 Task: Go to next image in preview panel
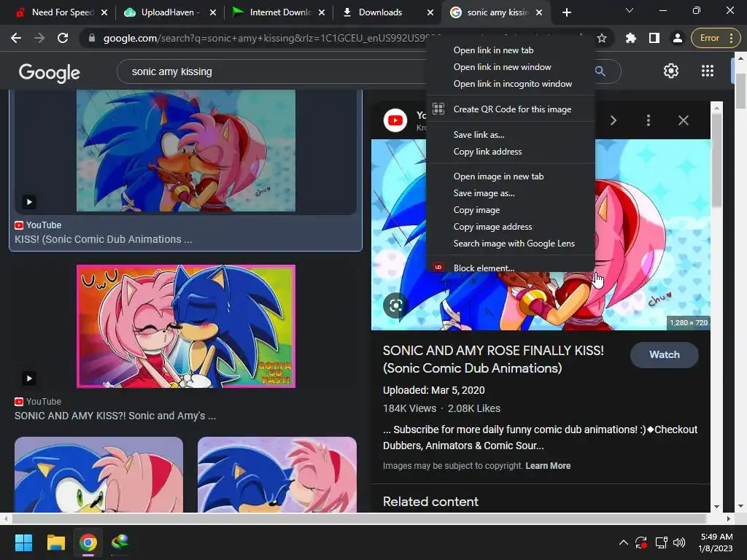coord(614,120)
